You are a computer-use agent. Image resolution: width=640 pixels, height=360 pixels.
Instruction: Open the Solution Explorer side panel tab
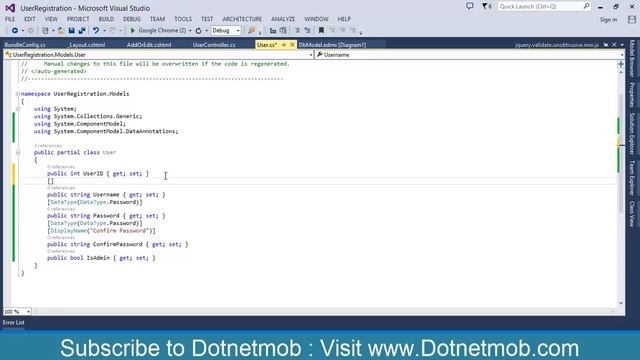tap(632, 134)
